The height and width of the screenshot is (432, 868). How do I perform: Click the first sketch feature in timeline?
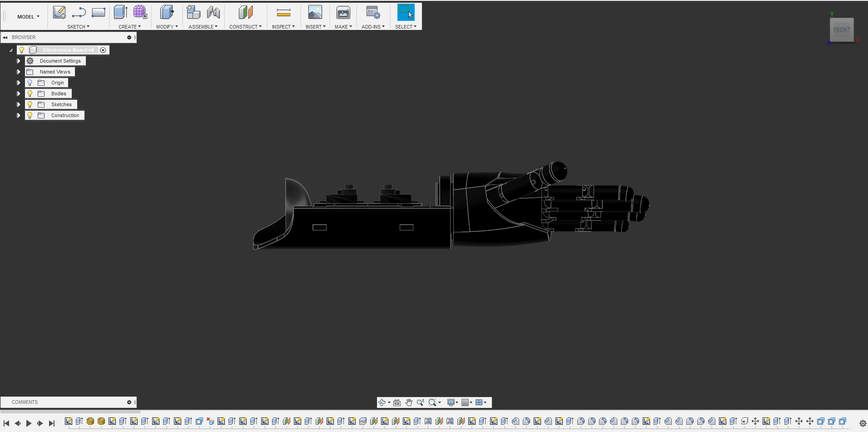tap(69, 422)
